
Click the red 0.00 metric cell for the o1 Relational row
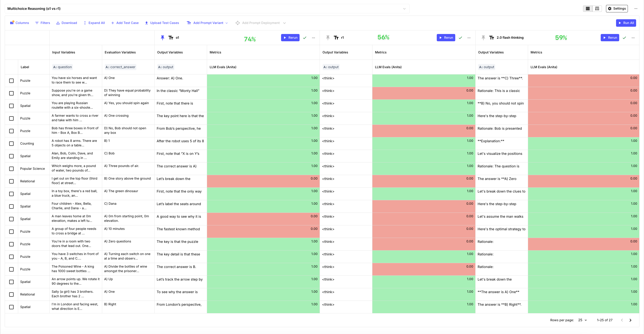[x=263, y=181]
